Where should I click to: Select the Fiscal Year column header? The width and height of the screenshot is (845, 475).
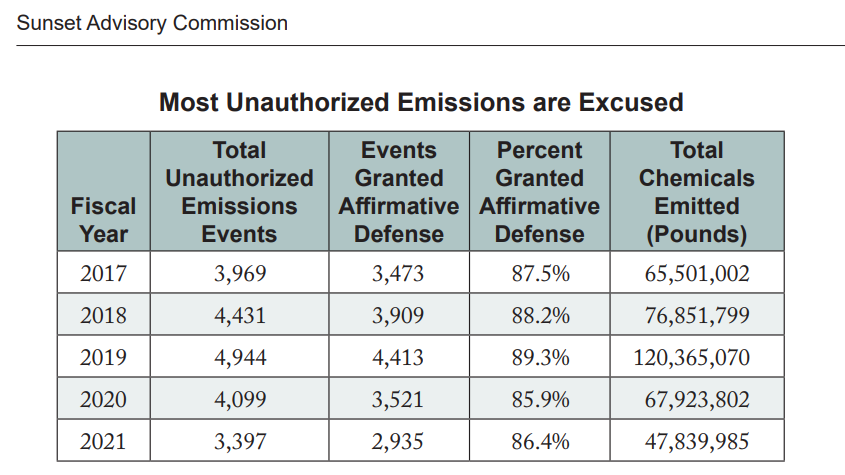pyautogui.click(x=104, y=220)
